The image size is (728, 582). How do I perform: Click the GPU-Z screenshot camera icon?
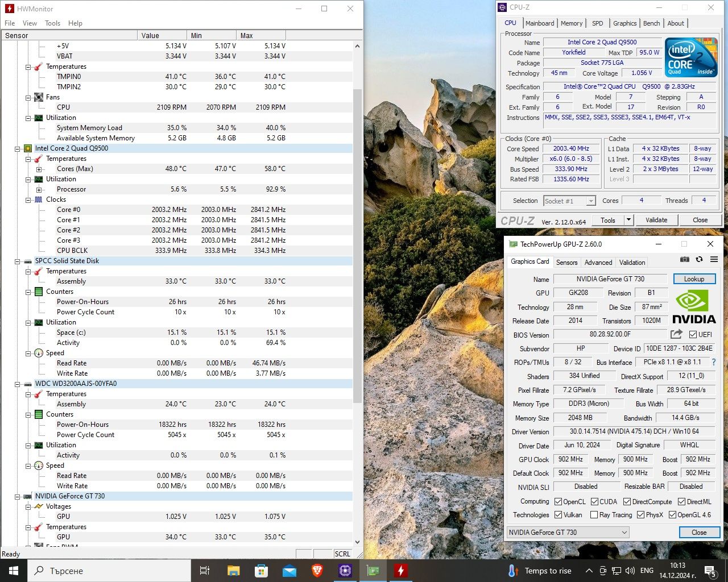[x=685, y=259]
